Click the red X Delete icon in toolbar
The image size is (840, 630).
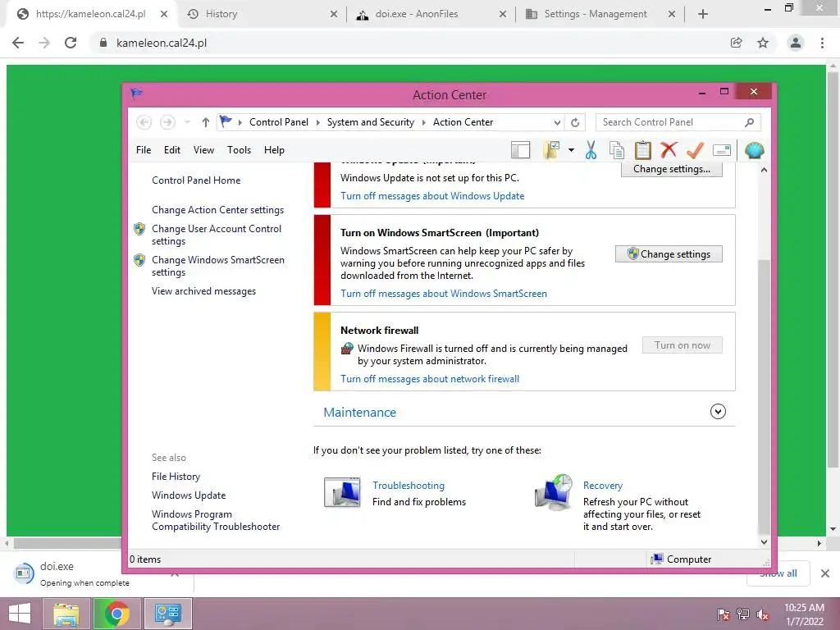[669, 151]
